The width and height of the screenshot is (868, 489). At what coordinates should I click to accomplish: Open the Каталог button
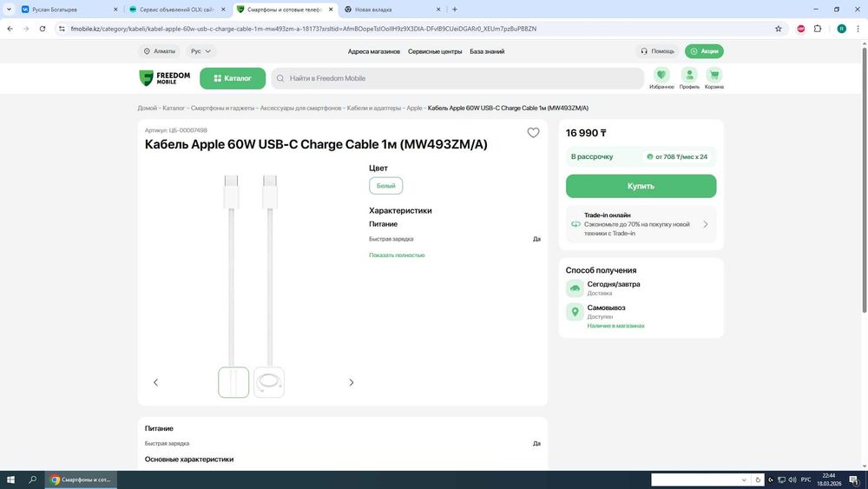pos(233,78)
